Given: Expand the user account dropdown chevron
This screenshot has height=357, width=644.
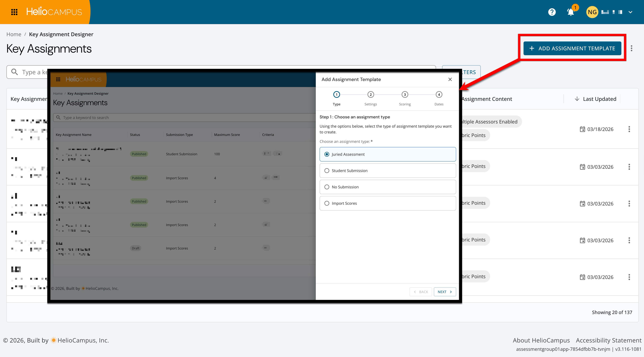Looking at the screenshot, I should 630,12.
